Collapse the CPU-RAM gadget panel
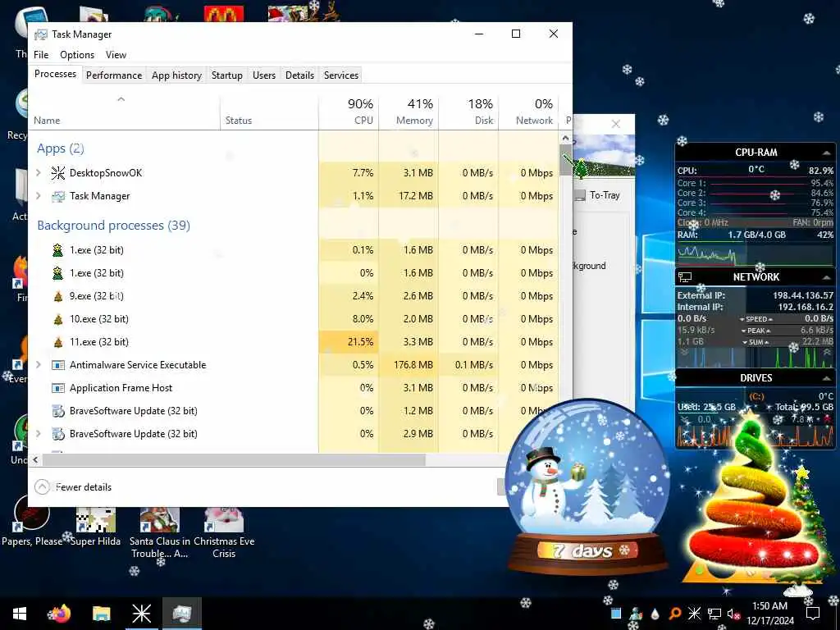The image size is (840, 630). click(x=826, y=153)
